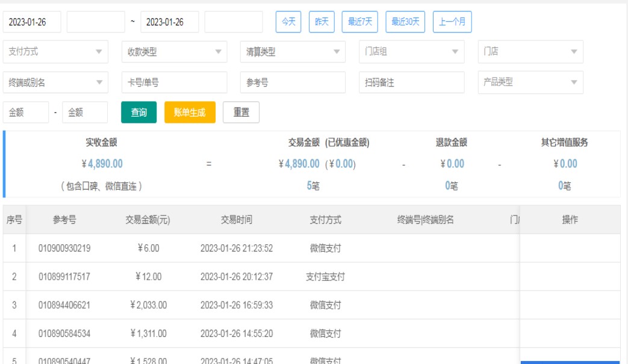Click the 交易金额(元) column header

click(x=148, y=220)
